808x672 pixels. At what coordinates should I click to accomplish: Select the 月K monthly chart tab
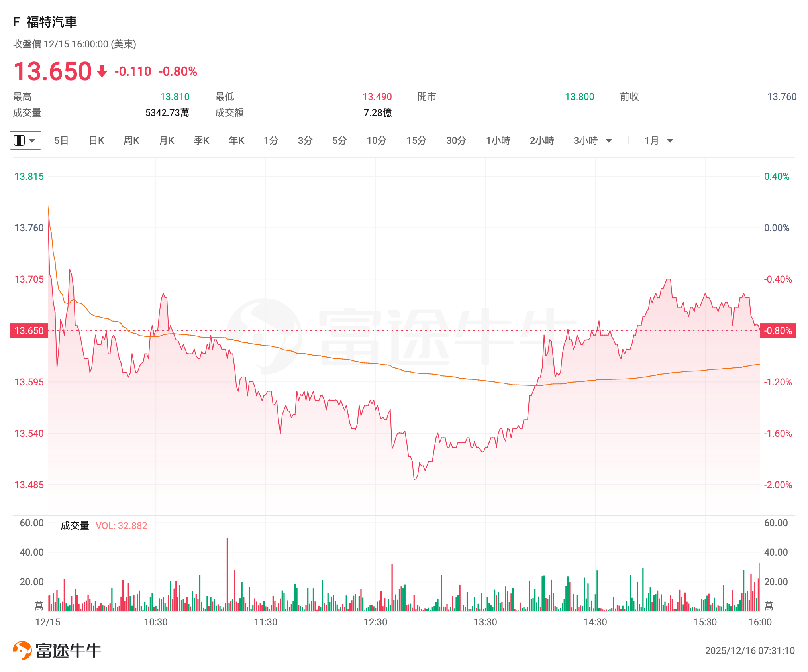167,141
